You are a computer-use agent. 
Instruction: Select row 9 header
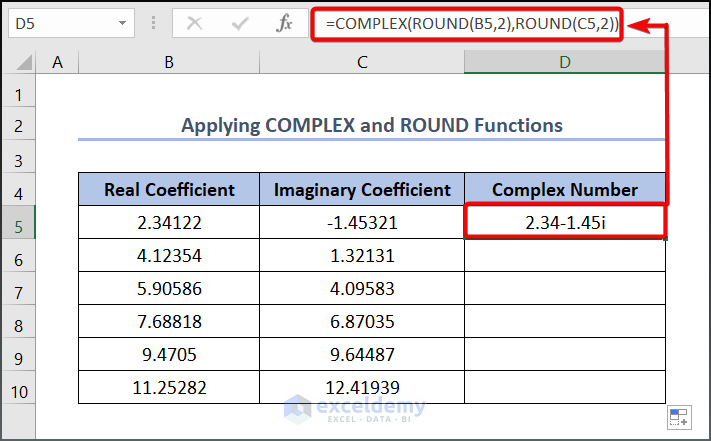pos(18,354)
